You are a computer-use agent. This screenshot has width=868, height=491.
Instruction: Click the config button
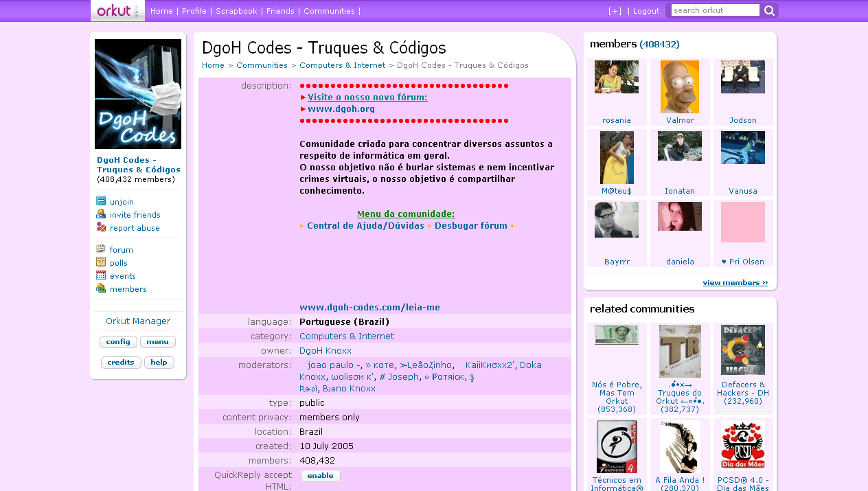118,342
